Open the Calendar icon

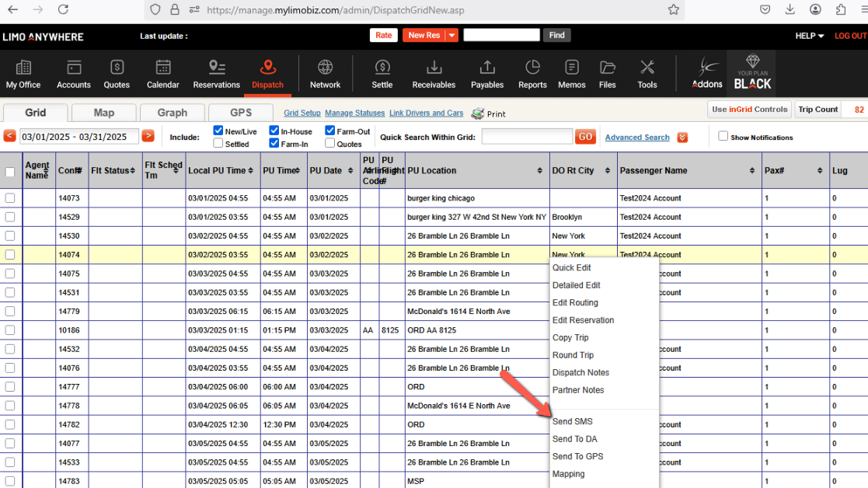(x=163, y=68)
